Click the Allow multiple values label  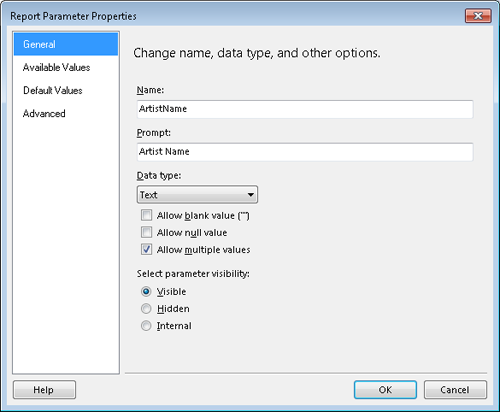[203, 250]
